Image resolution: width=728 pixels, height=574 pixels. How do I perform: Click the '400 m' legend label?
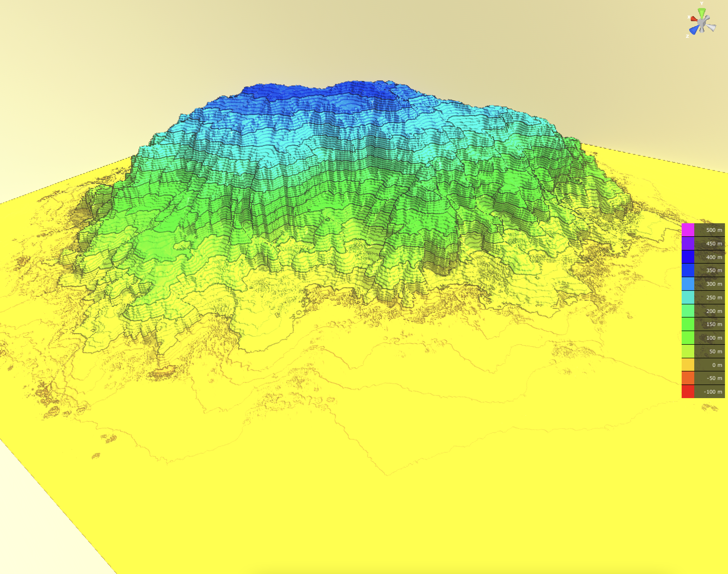click(714, 257)
